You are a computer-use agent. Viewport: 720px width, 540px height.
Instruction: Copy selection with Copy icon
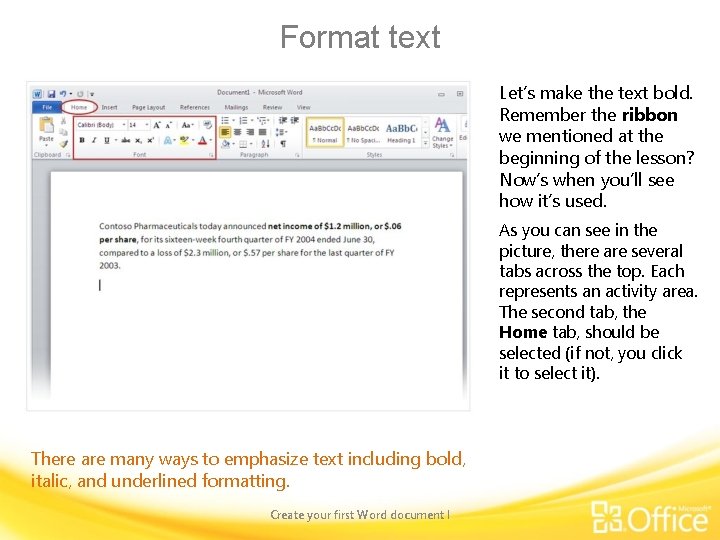pos(64,132)
